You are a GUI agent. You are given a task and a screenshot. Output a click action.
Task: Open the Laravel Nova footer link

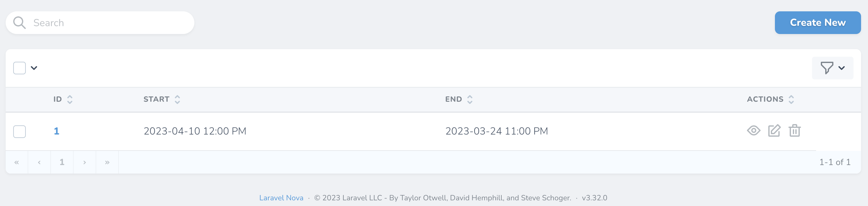281,198
